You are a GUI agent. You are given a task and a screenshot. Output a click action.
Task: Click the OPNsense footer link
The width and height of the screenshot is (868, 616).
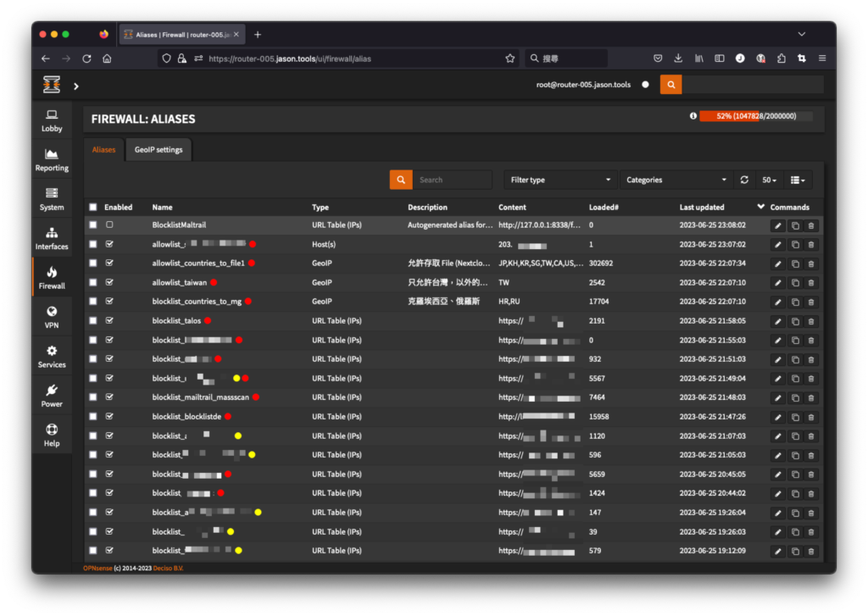[x=97, y=569]
